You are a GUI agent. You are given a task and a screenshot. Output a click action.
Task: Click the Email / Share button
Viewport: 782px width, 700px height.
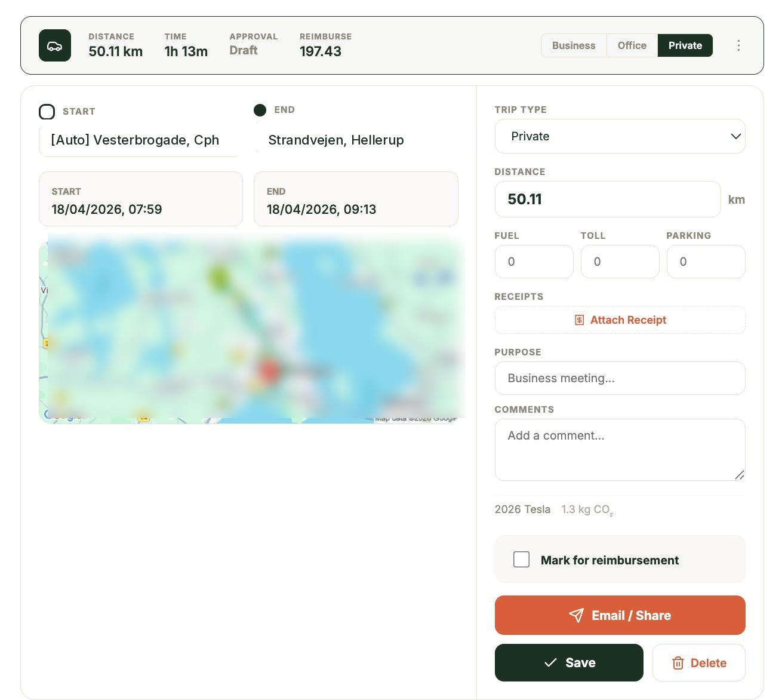coord(620,615)
